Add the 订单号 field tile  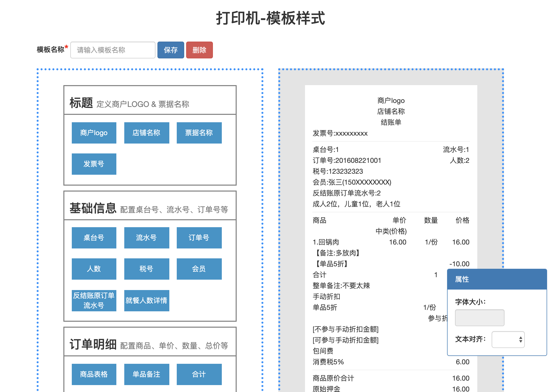(199, 238)
